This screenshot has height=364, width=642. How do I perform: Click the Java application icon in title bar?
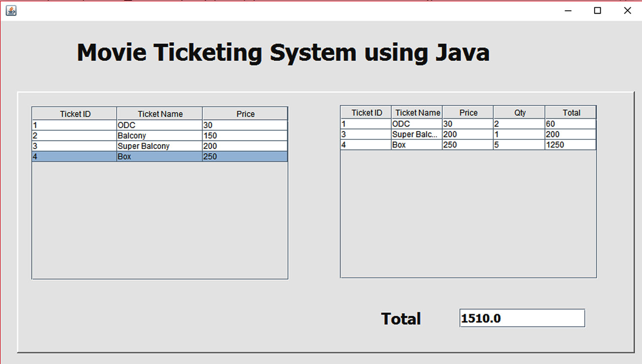tap(11, 11)
